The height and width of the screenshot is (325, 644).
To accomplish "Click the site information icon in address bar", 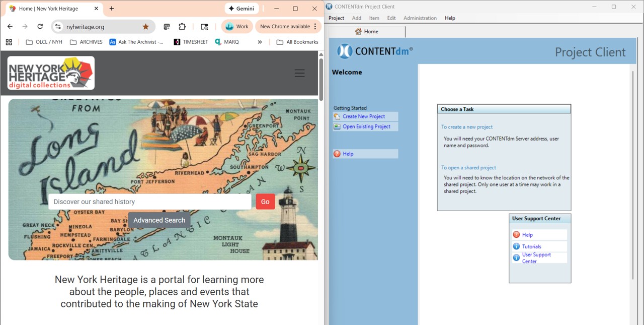I will (x=58, y=27).
